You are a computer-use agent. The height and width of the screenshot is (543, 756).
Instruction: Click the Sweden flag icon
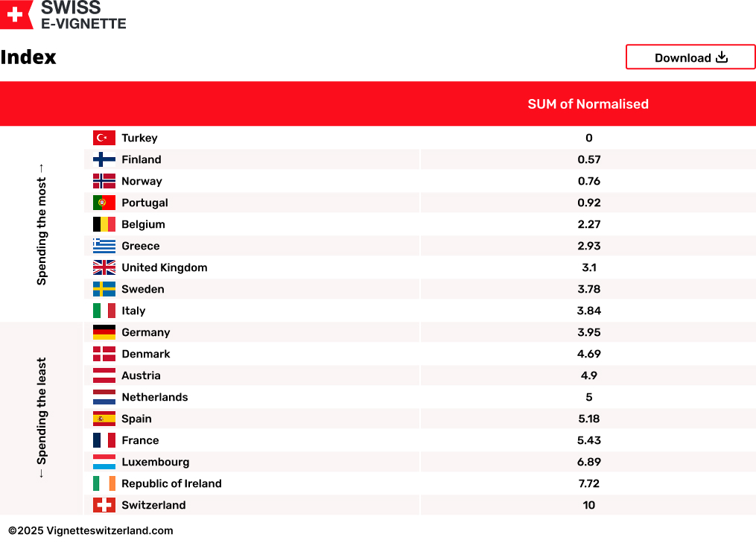(104, 289)
